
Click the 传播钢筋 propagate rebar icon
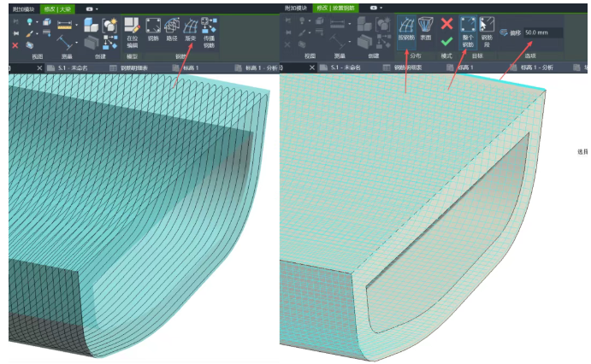[x=210, y=32]
